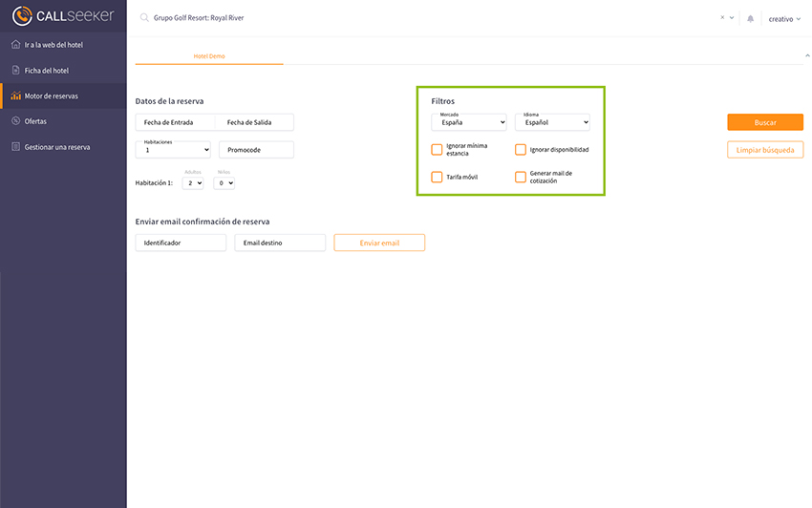Collapse the panel with the top-right caret
Image resolution: width=812 pixels, height=508 pixels.
(807, 55)
